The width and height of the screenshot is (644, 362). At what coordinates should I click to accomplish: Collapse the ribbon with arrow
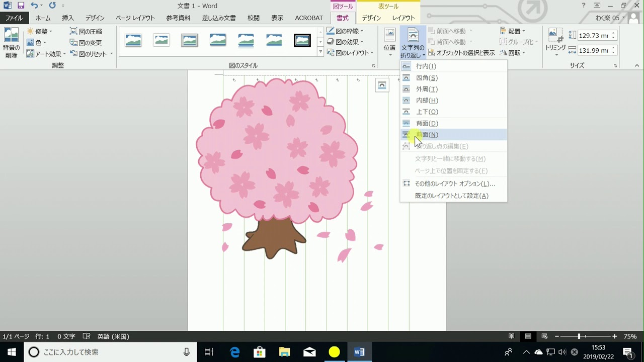coord(637,66)
